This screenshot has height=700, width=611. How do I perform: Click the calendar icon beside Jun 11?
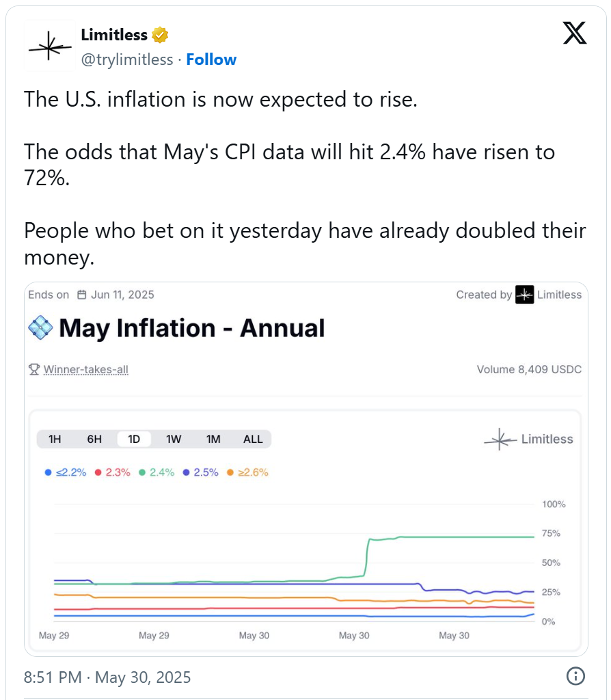[x=81, y=295]
